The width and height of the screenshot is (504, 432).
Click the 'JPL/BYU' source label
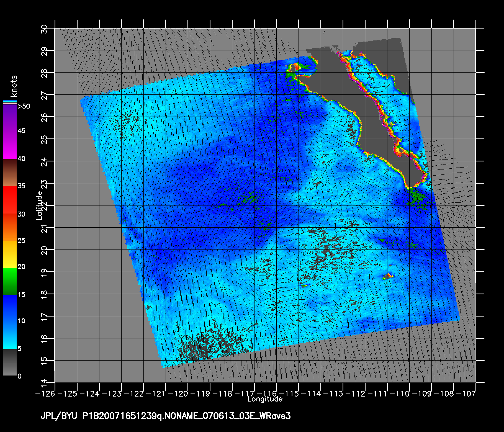coord(58,416)
